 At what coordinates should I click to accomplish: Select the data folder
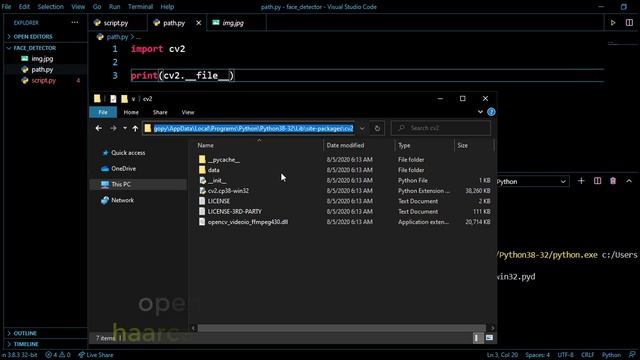click(213, 170)
